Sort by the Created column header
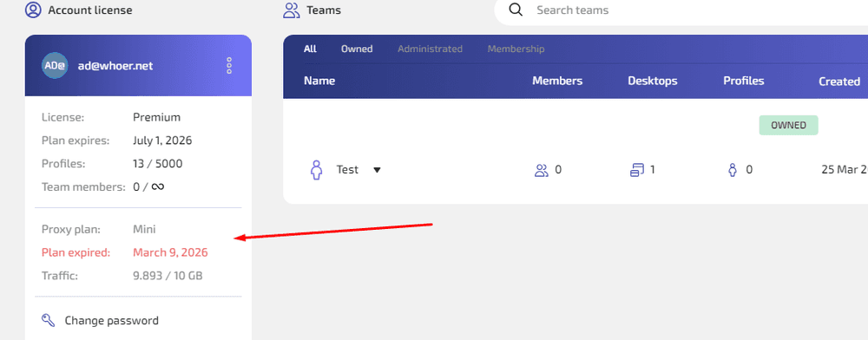Viewport: 868px width, 340px height. pos(839,82)
